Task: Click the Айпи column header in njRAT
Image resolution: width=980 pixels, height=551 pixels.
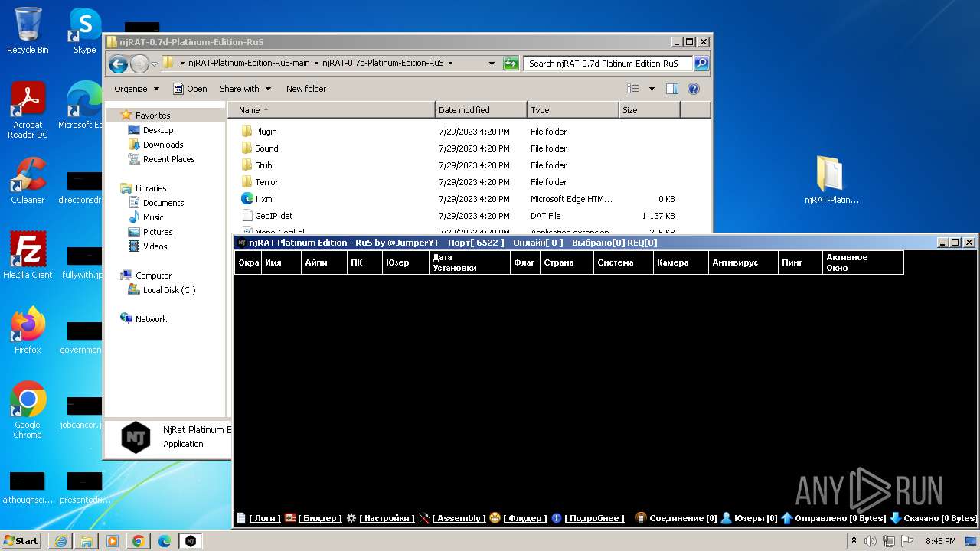Action: point(322,262)
